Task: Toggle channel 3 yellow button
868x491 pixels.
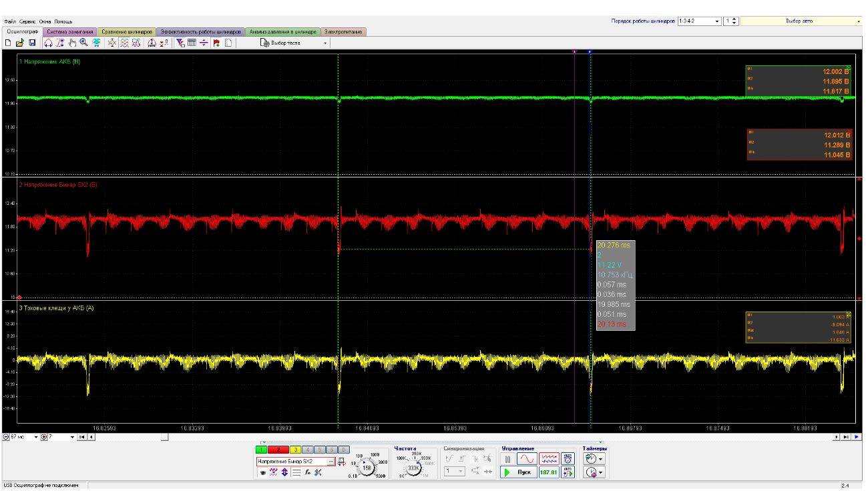Action: [x=295, y=450]
